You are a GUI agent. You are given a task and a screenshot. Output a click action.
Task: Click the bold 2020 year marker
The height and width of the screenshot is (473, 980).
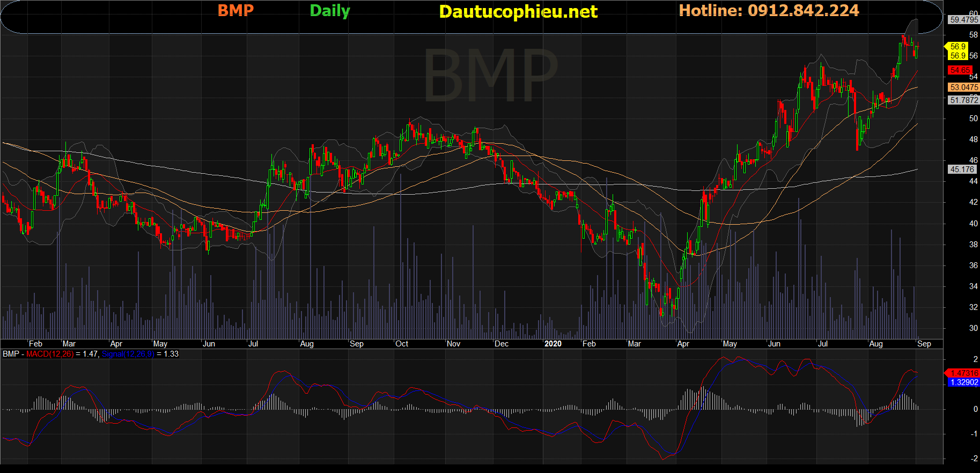tap(552, 344)
